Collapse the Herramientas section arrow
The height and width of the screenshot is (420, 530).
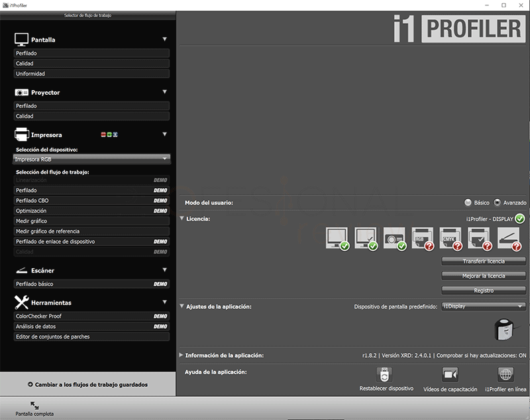tap(164, 302)
